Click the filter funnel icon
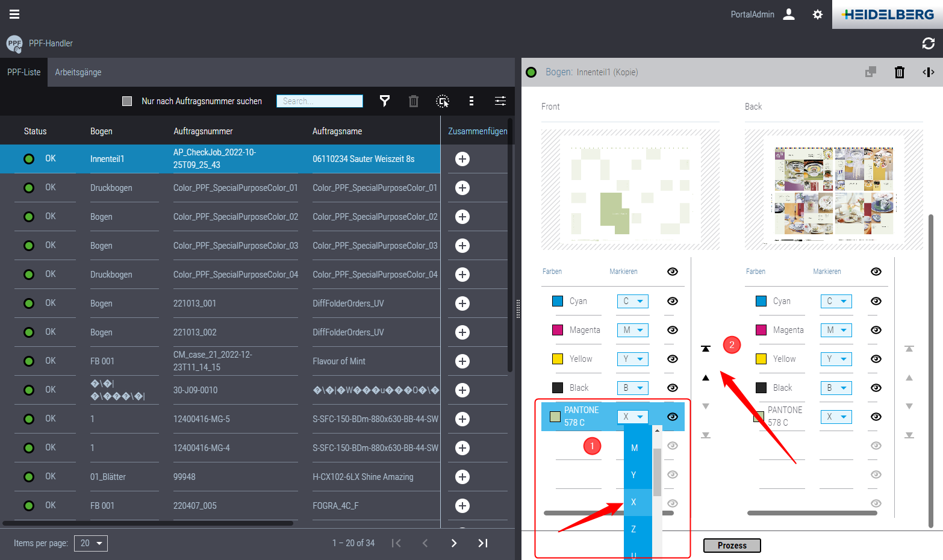 tap(385, 101)
